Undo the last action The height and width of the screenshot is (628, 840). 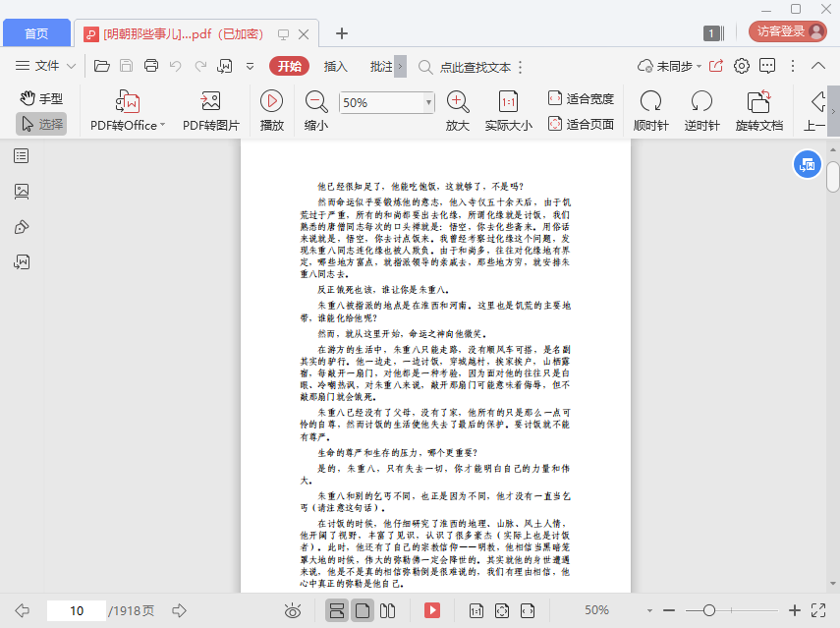click(x=175, y=66)
